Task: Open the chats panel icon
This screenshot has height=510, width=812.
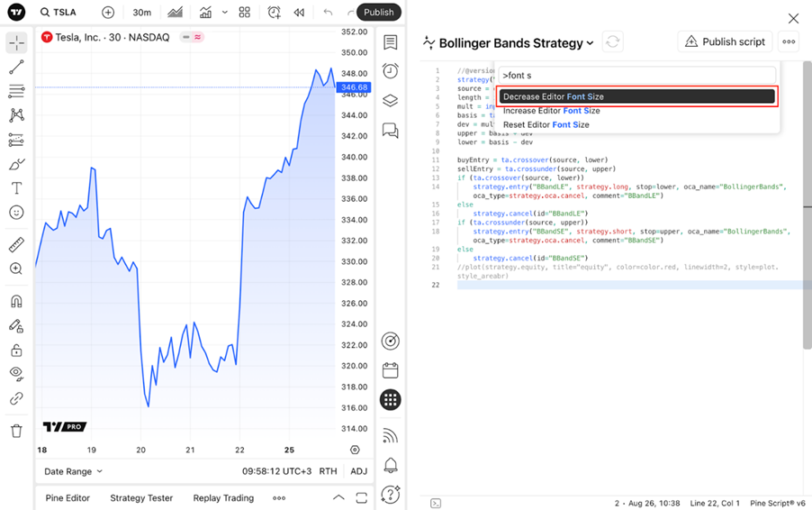Action: [x=391, y=130]
